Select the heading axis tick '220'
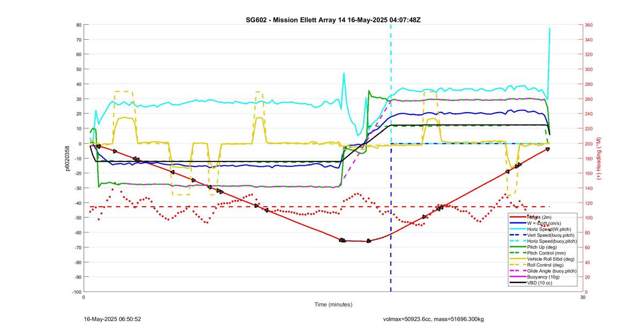The height and width of the screenshot is (328, 644). pos(589,129)
